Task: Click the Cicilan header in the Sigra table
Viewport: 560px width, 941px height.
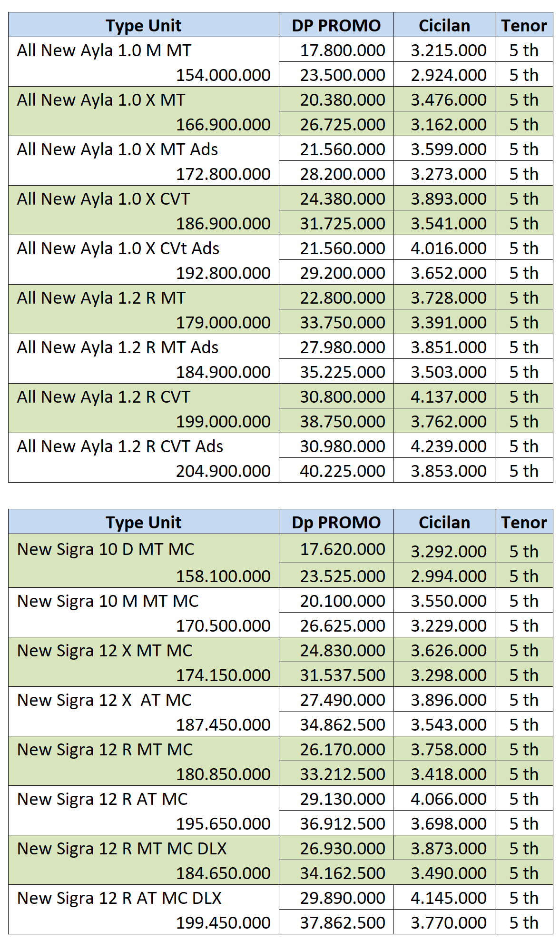Action: [444, 522]
